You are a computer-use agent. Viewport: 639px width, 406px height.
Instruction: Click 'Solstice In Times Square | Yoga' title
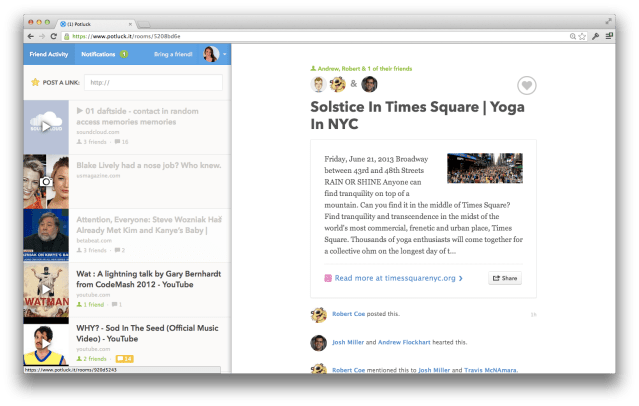[x=417, y=115]
